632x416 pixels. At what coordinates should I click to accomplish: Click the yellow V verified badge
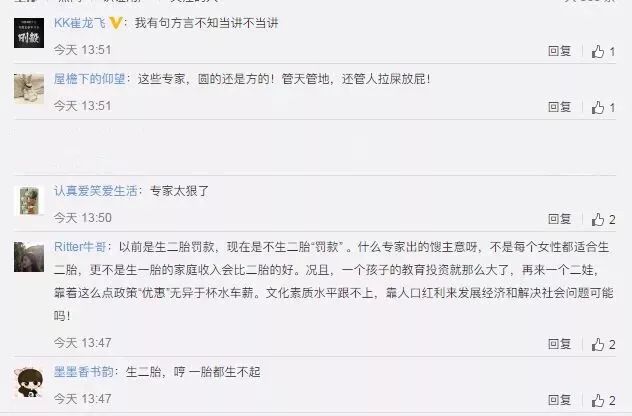coord(116,23)
